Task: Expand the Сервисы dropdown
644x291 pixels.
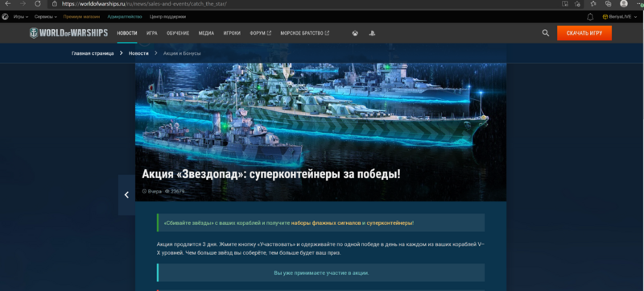Action: [x=45, y=17]
